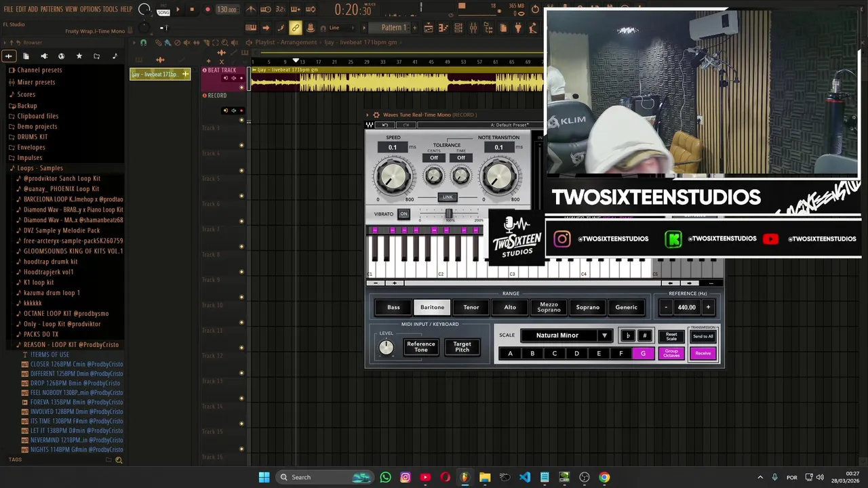Select the Generic range button

pyautogui.click(x=627, y=308)
